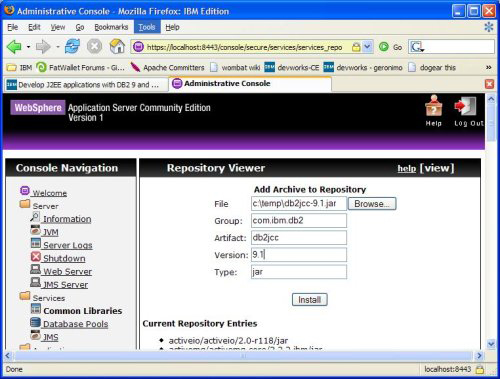Open the Tools menu
Image resolution: width=500 pixels, height=379 pixels.
point(147,27)
